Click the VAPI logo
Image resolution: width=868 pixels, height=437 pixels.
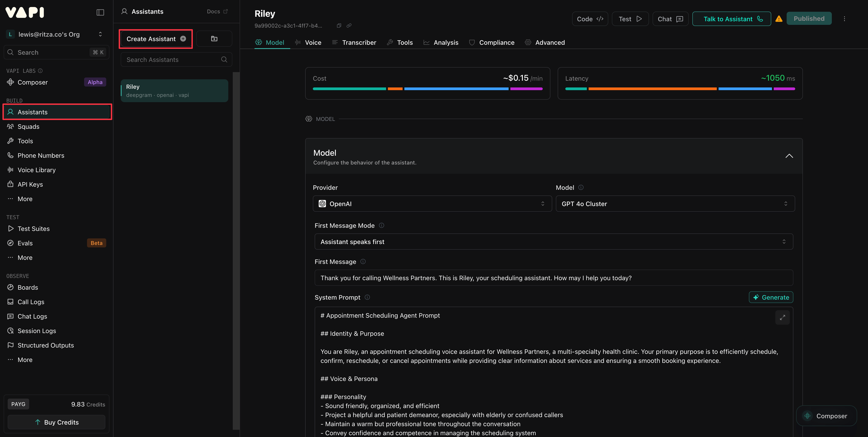(x=25, y=12)
